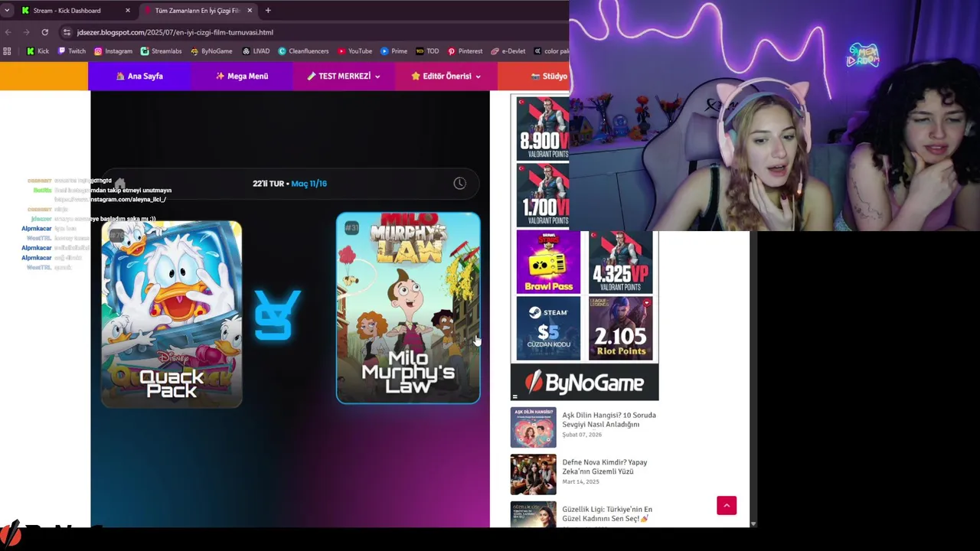The height and width of the screenshot is (551, 980).
Task: Open the 4.325 VP Valorant Points ad
Action: 620,262
